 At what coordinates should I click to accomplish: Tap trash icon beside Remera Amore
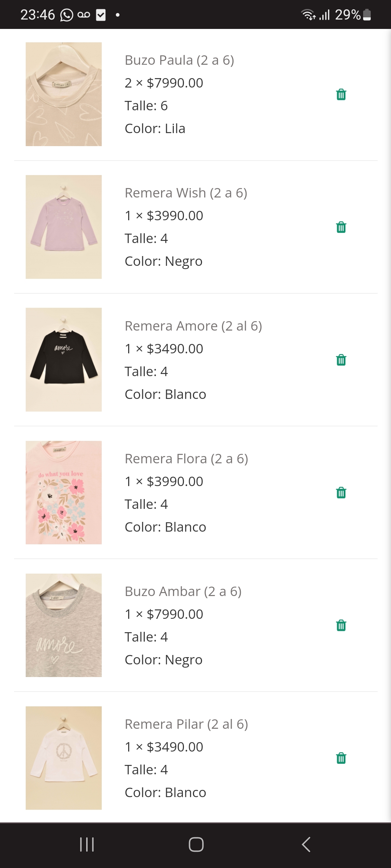tap(341, 360)
